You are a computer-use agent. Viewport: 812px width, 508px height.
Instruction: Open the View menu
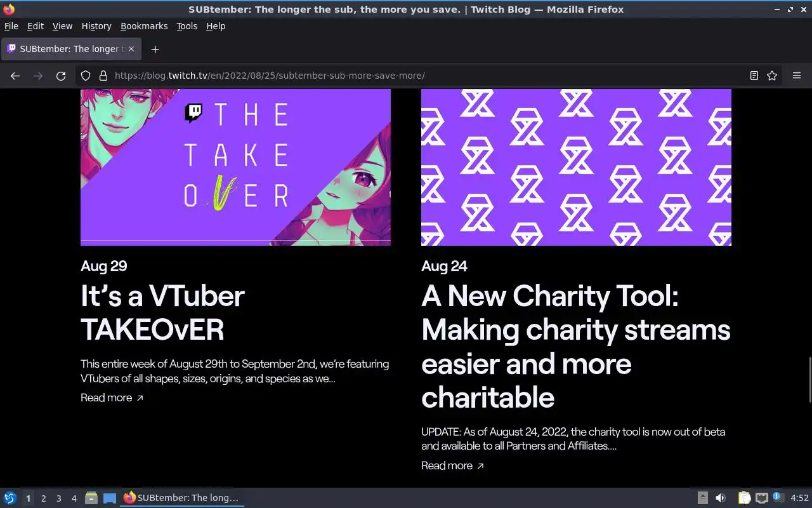pyautogui.click(x=62, y=26)
